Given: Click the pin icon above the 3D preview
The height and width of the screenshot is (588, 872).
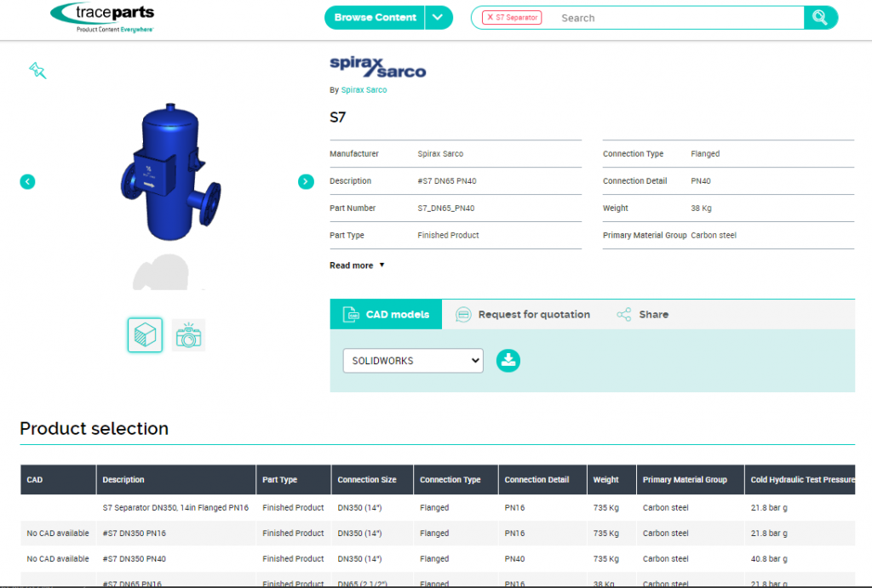Looking at the screenshot, I should click(x=37, y=71).
